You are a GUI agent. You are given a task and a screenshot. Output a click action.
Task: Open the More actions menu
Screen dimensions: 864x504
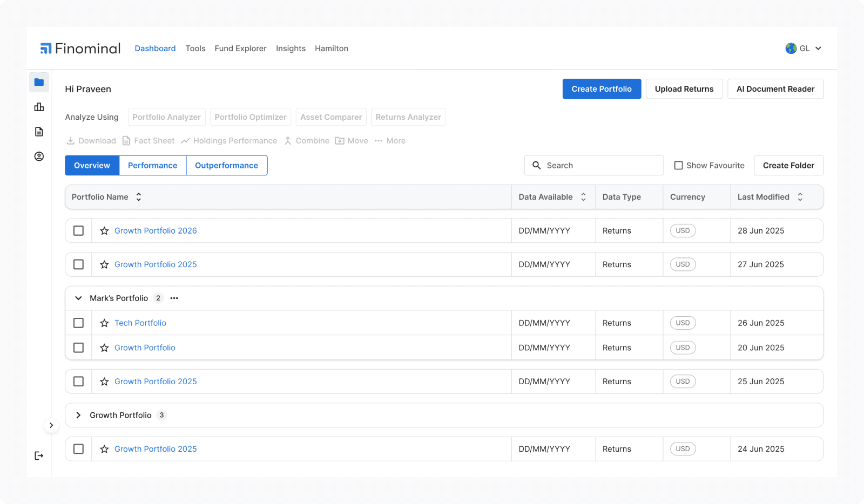[x=390, y=141]
